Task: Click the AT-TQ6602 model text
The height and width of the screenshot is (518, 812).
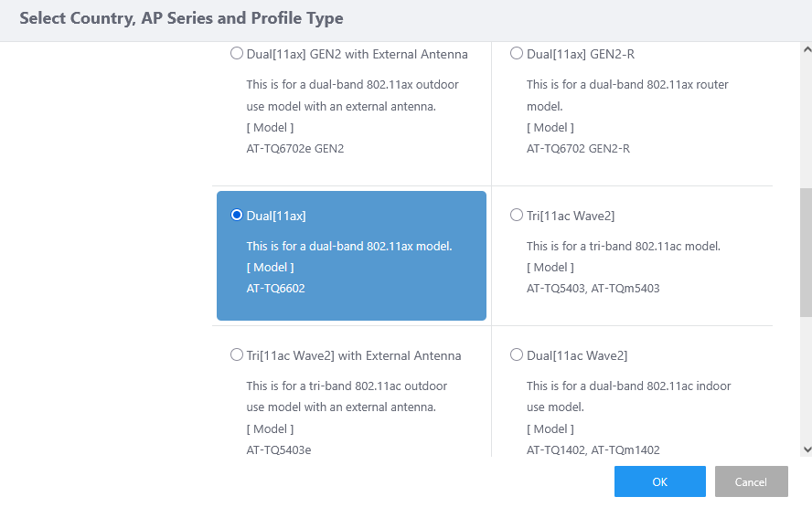Action: coord(275,289)
